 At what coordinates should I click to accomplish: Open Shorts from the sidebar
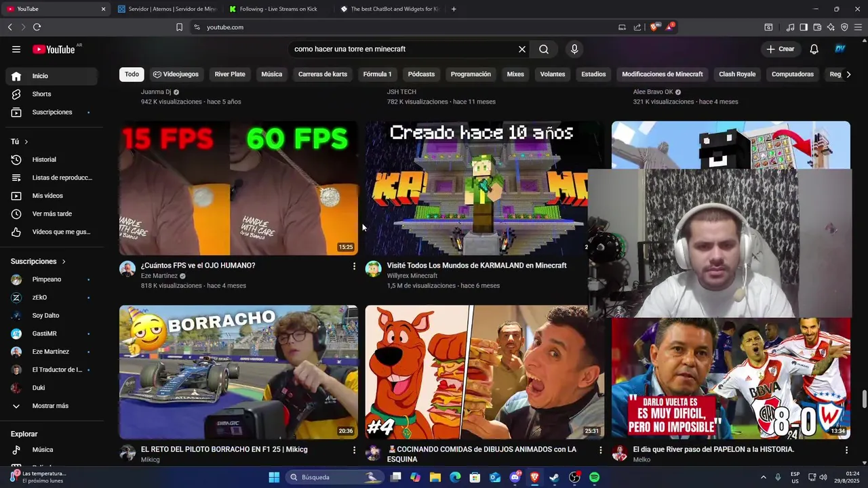pos(52,94)
